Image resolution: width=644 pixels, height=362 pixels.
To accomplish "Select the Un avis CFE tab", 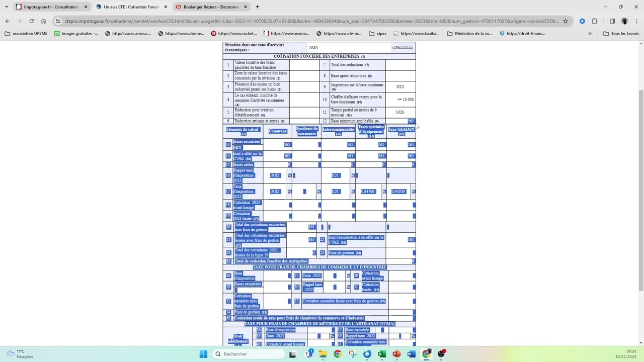I will tap(131, 7).
